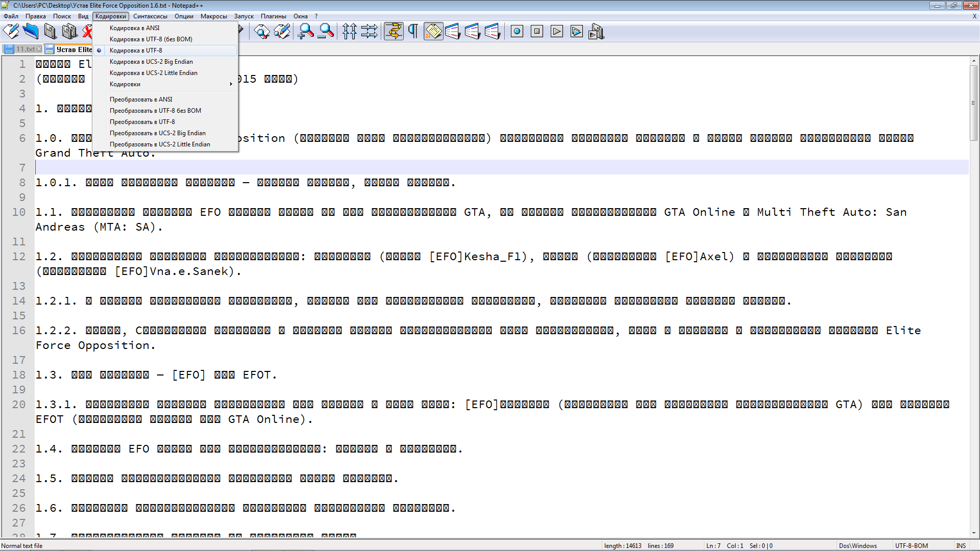
Task: Click the Save All double-floppy icon
Action: pyautogui.click(x=69, y=32)
